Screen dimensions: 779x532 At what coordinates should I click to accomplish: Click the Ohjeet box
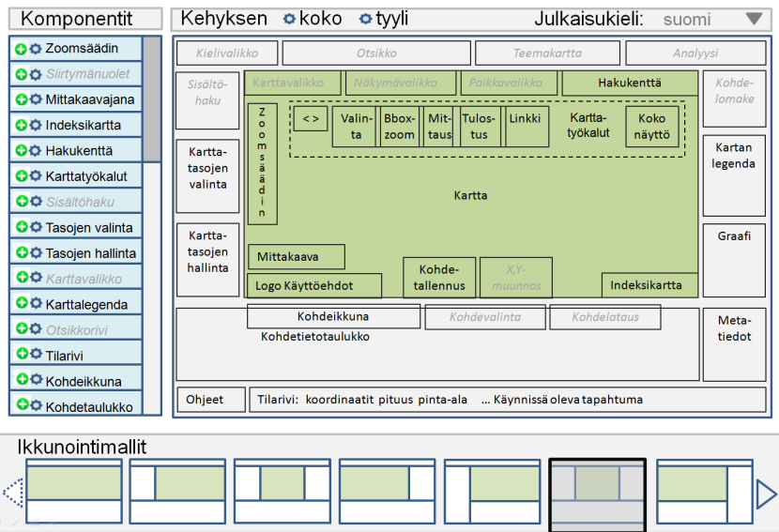click(x=211, y=400)
